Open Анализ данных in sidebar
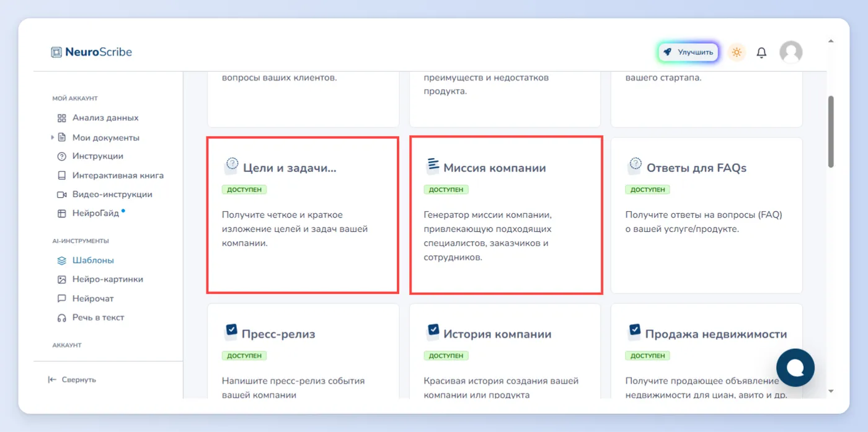868x432 pixels. tap(105, 118)
